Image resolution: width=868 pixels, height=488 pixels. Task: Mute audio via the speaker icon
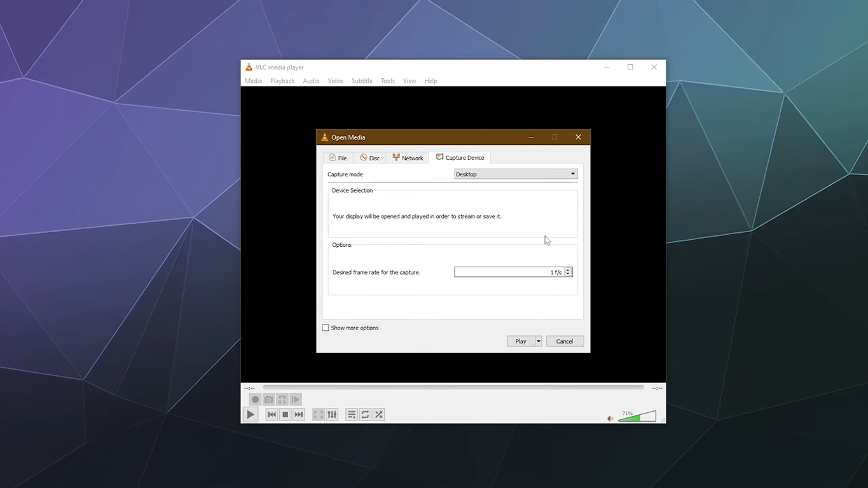pos(610,418)
